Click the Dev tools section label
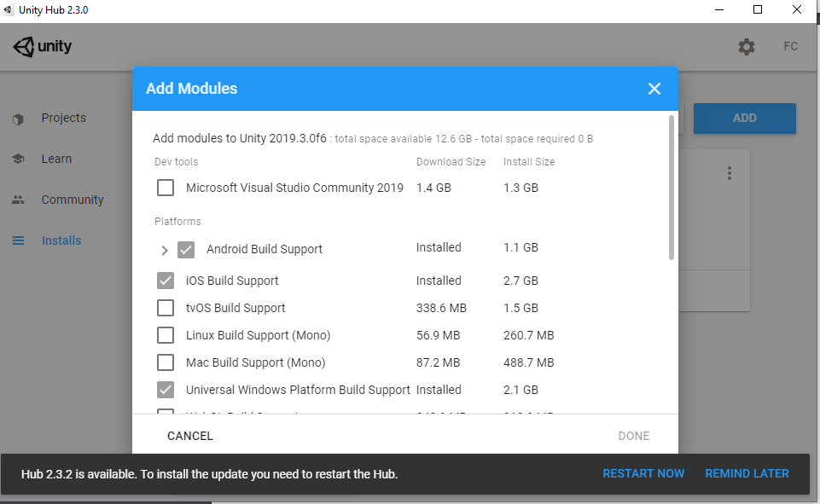This screenshot has height=504, width=820. (x=177, y=162)
